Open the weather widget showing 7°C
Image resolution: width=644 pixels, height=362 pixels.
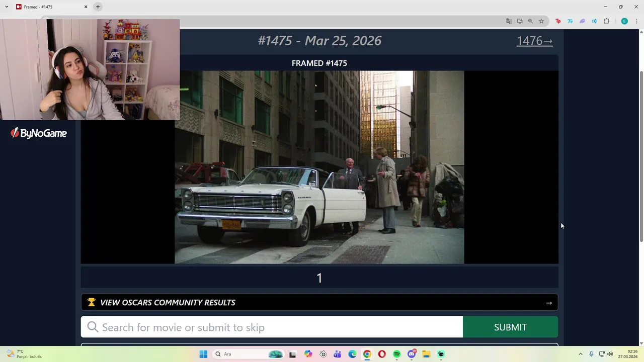pyautogui.click(x=24, y=354)
